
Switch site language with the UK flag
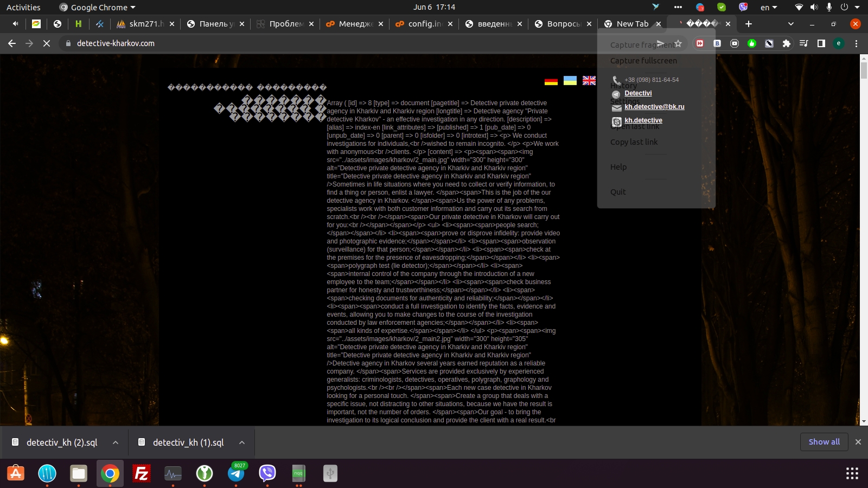(589, 81)
